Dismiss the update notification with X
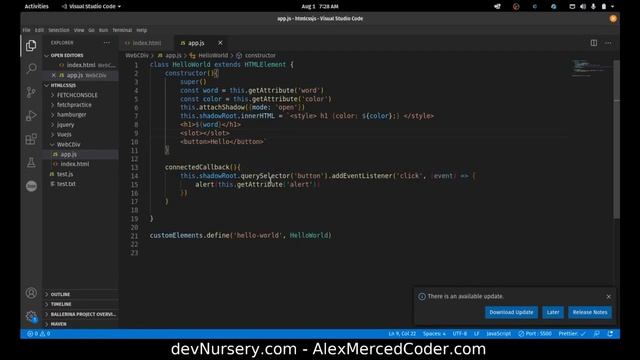Viewport: 640px width, 360px height. (x=609, y=297)
